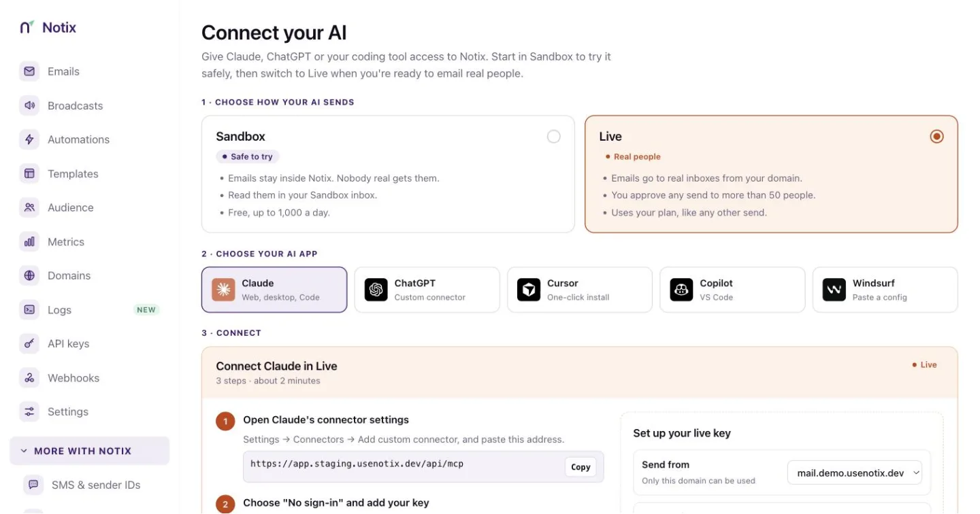Click the Webhooks icon in sidebar

(x=29, y=377)
